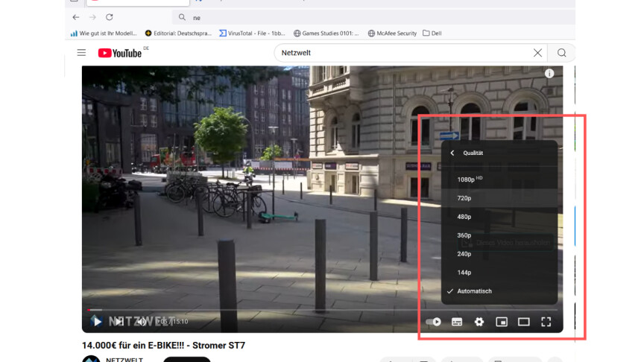Viewport: 644px width, 362px height.
Task: Enable miniplayer mode icon
Action: (x=502, y=322)
